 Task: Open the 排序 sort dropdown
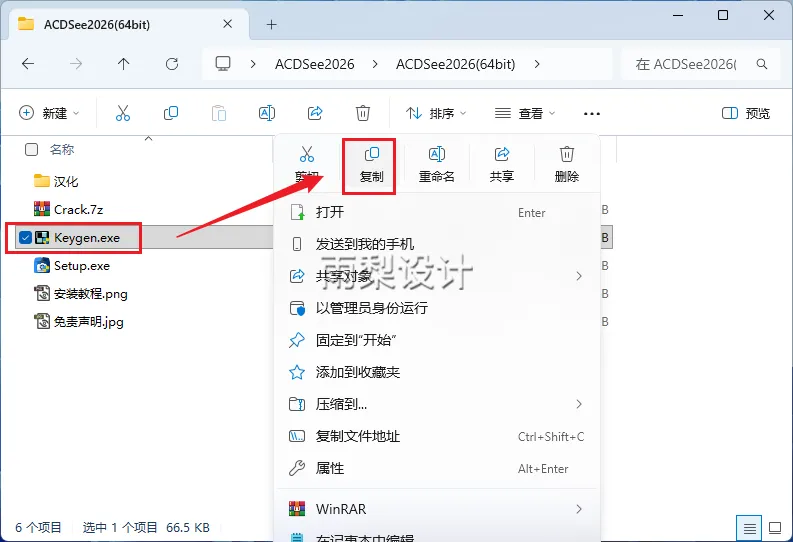tap(436, 113)
